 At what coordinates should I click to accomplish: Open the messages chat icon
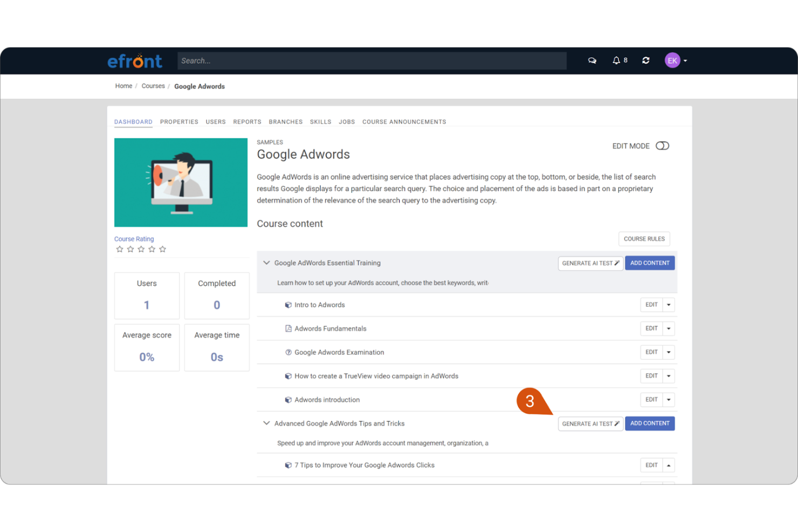(x=592, y=60)
